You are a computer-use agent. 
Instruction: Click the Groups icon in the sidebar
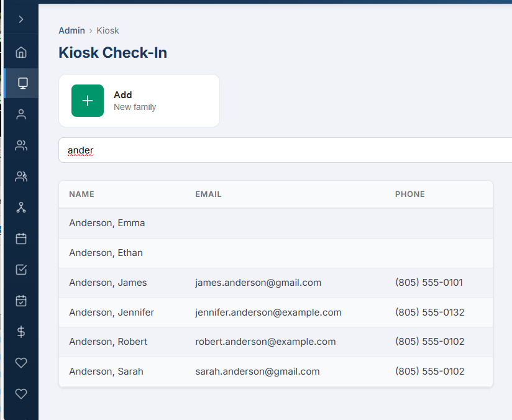pos(21,145)
